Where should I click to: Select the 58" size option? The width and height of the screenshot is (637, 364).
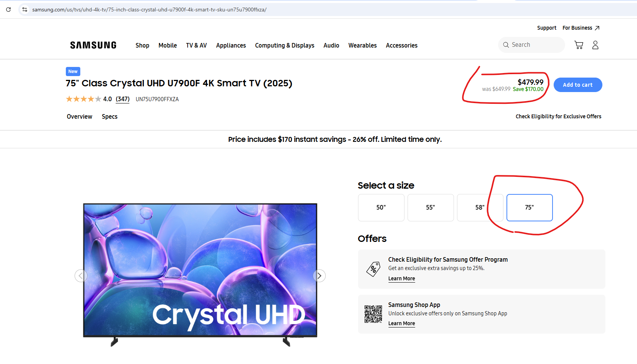(480, 208)
